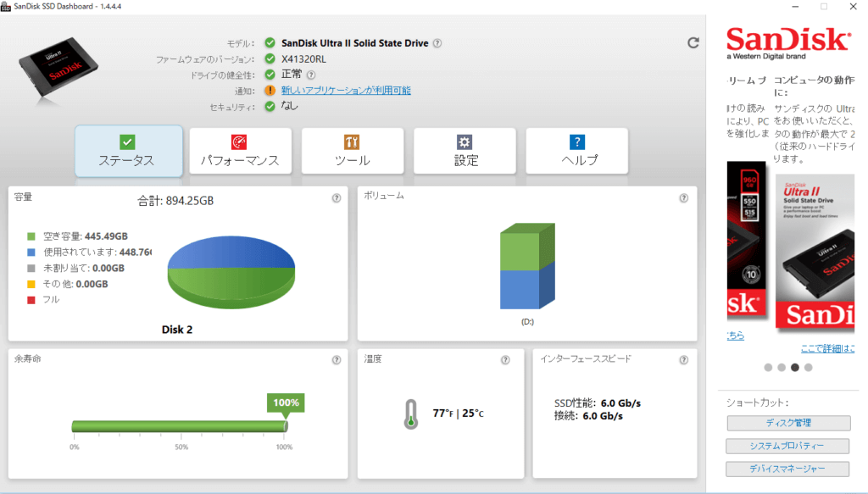Viewport: 868px width, 494px height.
Task: Click the 100% life indicator label
Action: pos(286,402)
